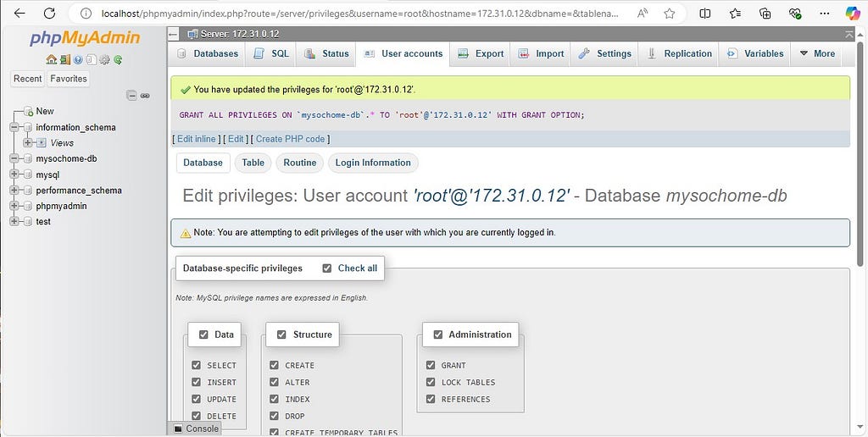Collapse the left navigation panel arrow

point(173,34)
